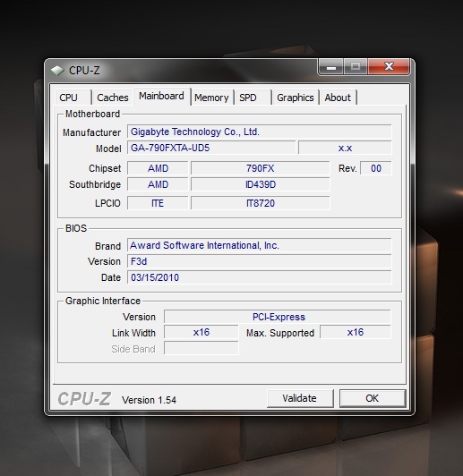The width and height of the screenshot is (463, 476).
Task: Select the Mainboard tab
Action: point(162,97)
